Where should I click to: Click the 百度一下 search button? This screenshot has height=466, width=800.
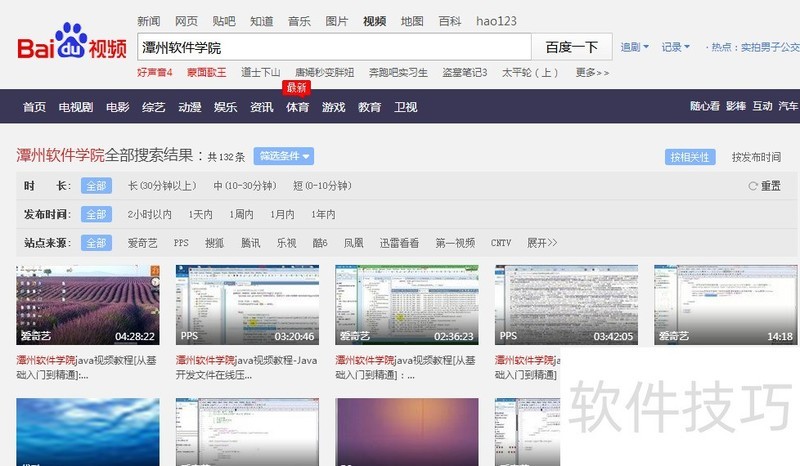point(572,47)
